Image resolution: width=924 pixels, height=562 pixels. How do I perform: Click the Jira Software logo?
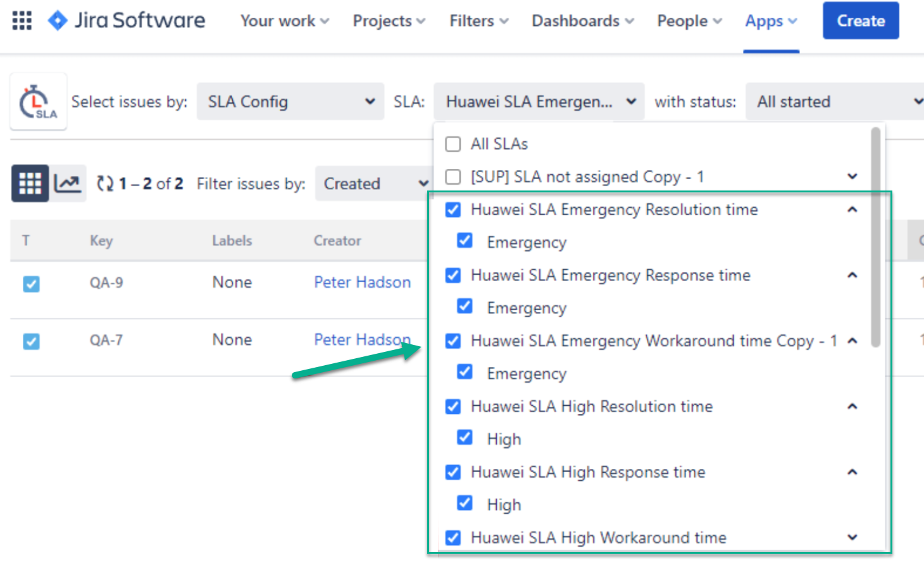[x=127, y=21]
